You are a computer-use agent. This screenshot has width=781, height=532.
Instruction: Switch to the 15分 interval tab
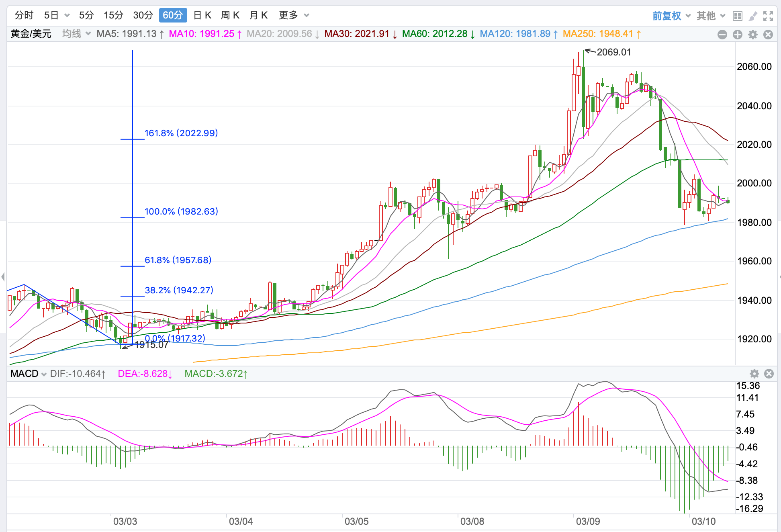[113, 15]
